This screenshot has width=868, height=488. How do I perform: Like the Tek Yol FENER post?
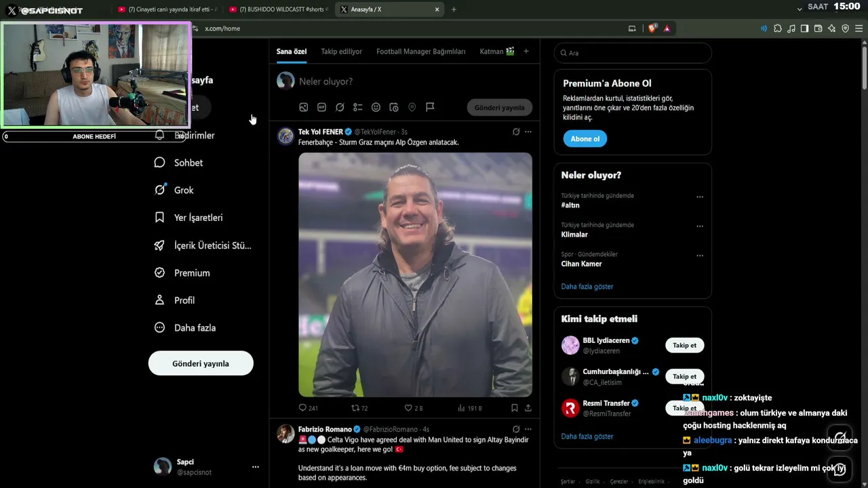coord(414,408)
